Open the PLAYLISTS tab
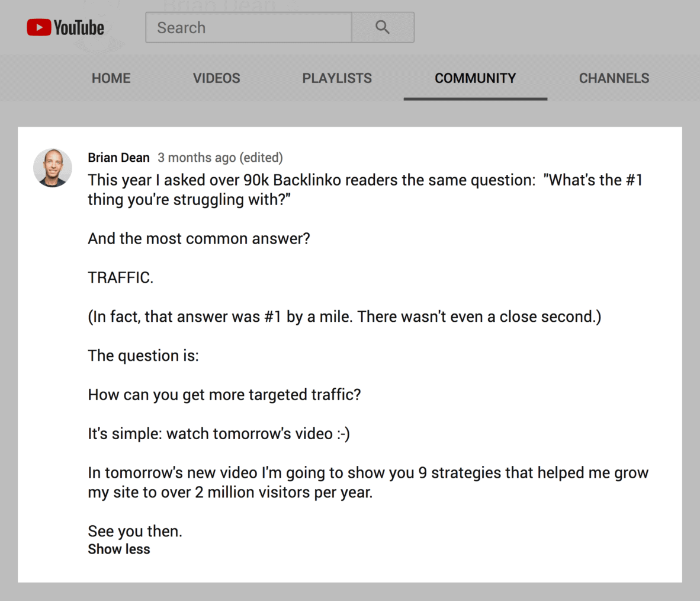The height and width of the screenshot is (601, 700). (x=337, y=78)
